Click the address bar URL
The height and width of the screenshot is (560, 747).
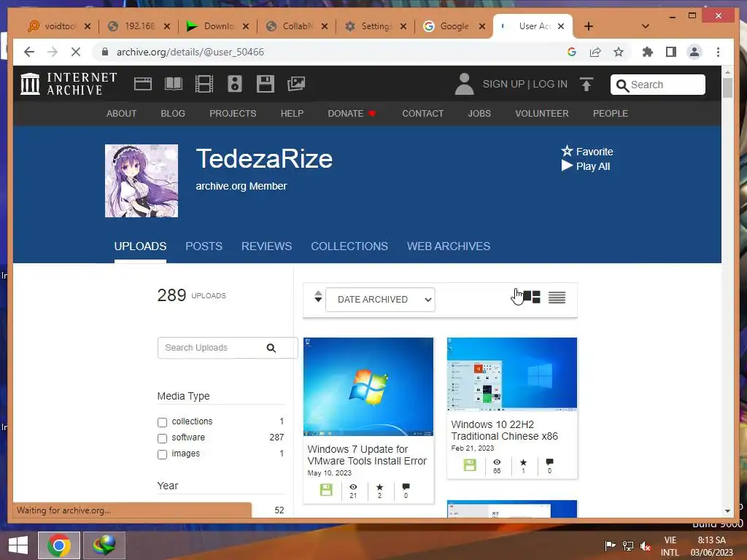(190, 52)
